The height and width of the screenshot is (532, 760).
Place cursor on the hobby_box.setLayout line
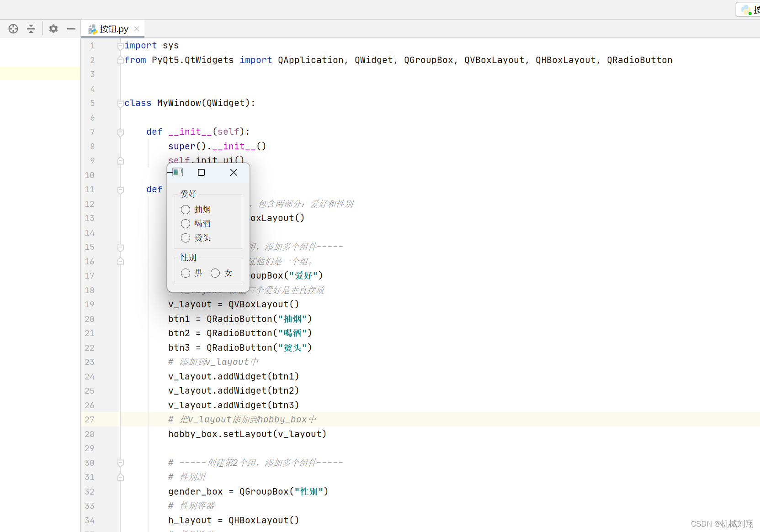(247, 434)
